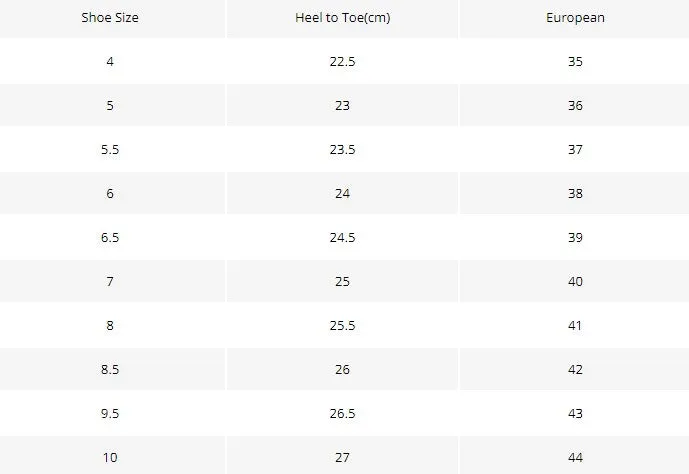Click the European column header
Viewport: 689px width, 474px height.
coord(575,18)
